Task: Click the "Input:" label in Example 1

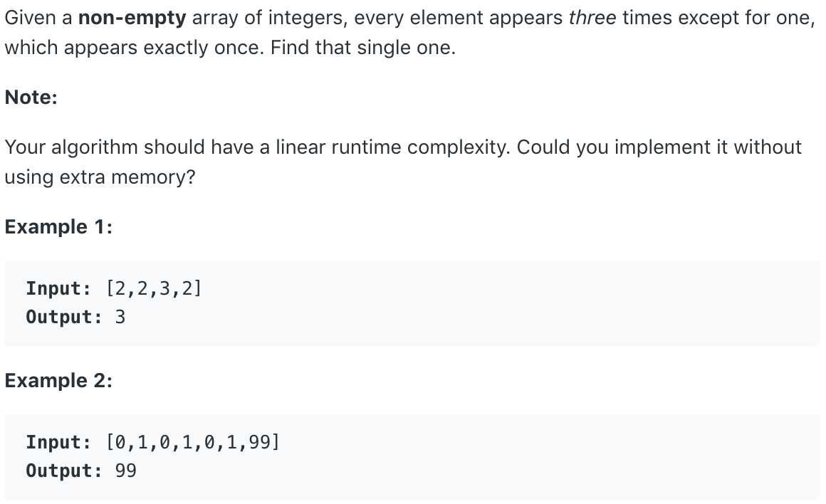Action: 58,288
